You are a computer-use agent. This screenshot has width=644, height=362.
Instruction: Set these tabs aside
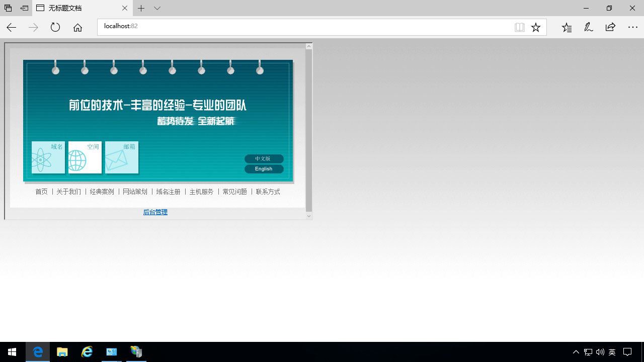click(x=24, y=8)
